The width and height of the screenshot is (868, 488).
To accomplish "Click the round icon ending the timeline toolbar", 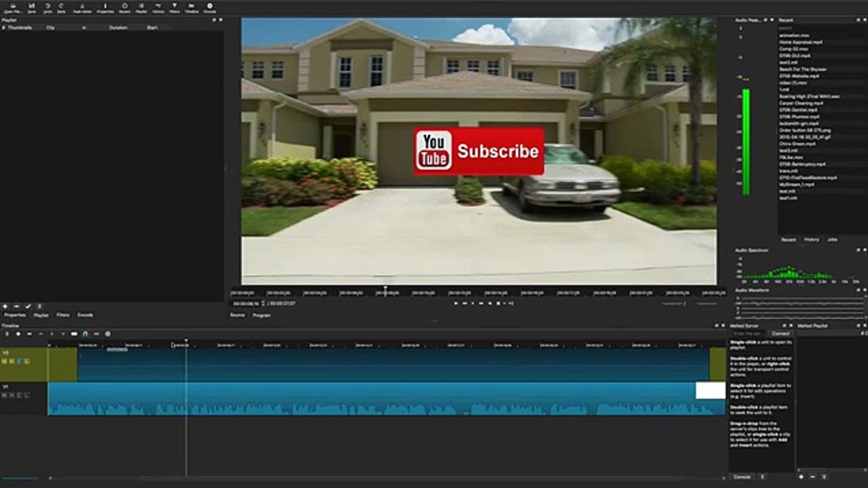I will click(108, 333).
